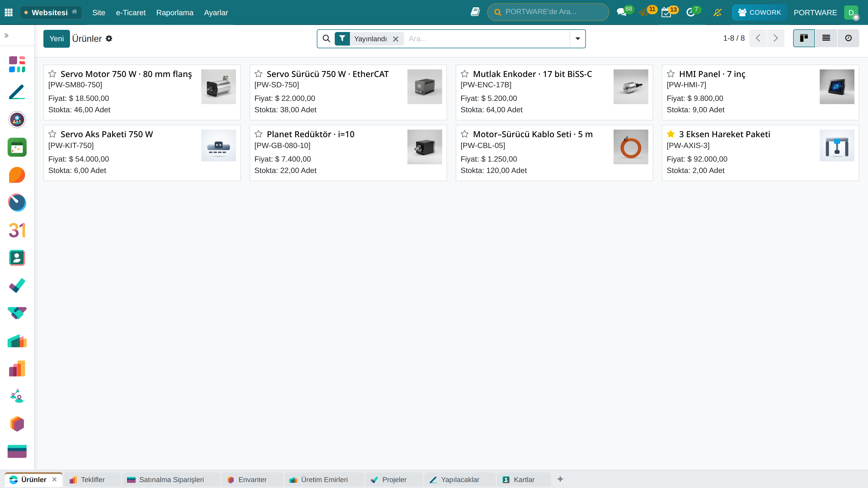The image size is (868, 488).
Task: Open search options dropdown arrow
Action: pos(577,38)
